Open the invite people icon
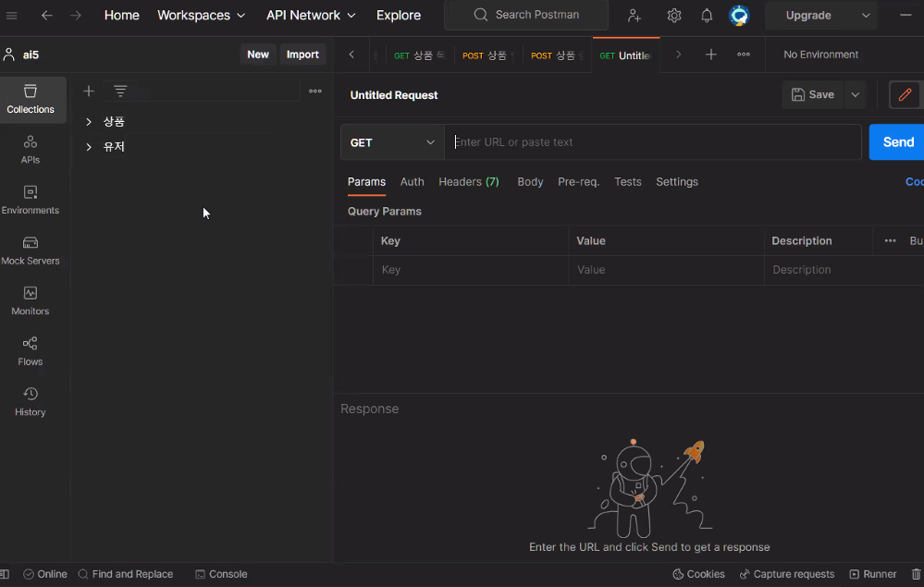 click(x=634, y=16)
